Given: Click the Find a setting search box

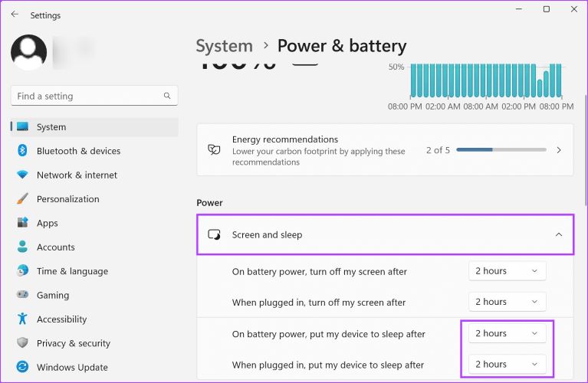Looking at the screenshot, I should coord(94,96).
